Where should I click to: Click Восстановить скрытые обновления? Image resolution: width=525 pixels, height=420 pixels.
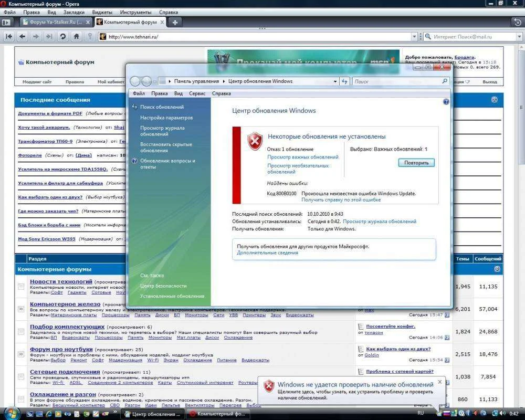[x=166, y=148]
